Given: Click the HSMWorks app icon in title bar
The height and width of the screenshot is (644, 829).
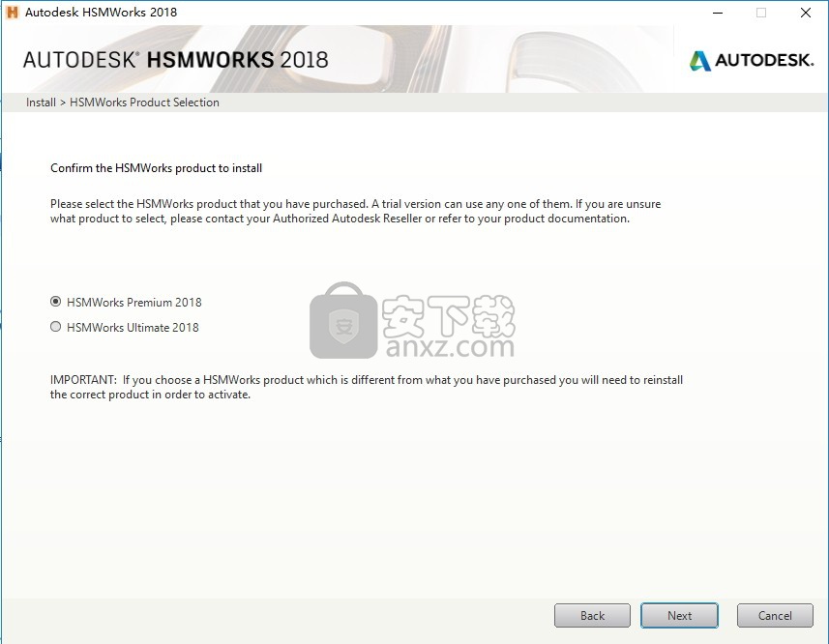Looking at the screenshot, I should 13,13.
